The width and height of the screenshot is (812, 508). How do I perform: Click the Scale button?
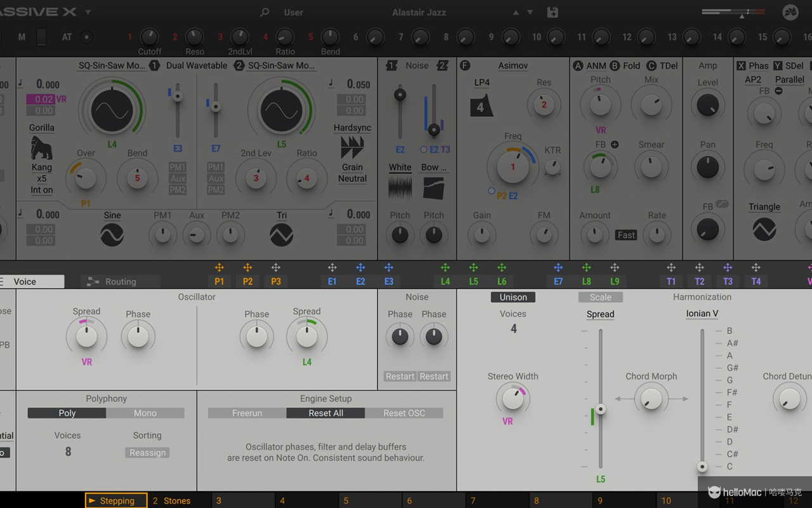click(x=601, y=297)
